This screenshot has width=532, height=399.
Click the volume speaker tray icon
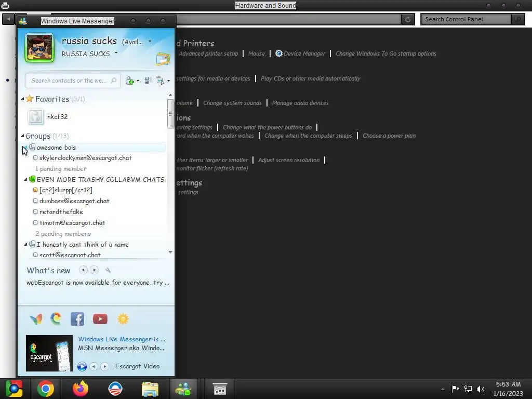(x=481, y=389)
